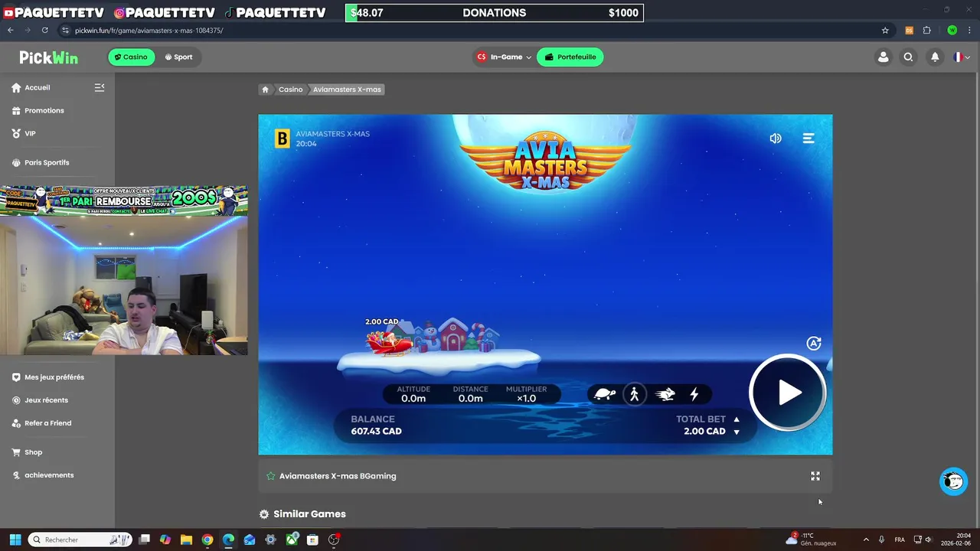Click the FRA input language indicator
980x551 pixels.
click(x=900, y=540)
